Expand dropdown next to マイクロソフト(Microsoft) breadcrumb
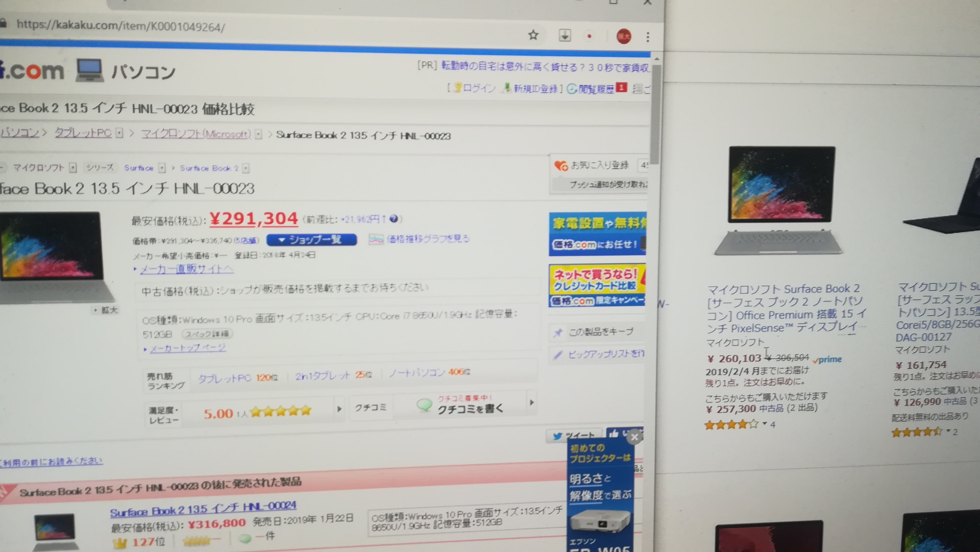This screenshot has width=980, height=552. [258, 134]
